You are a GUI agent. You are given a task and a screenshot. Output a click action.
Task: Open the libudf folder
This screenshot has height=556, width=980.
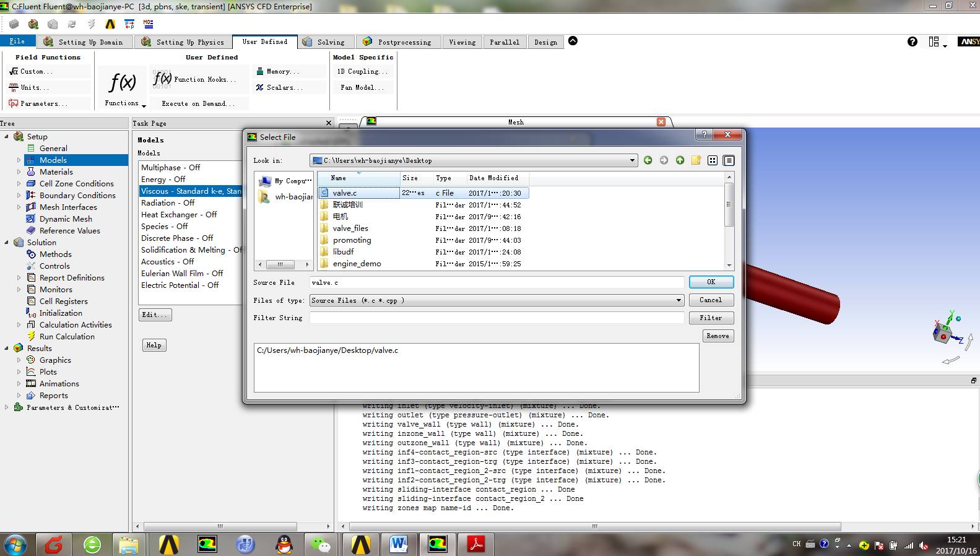(x=343, y=252)
